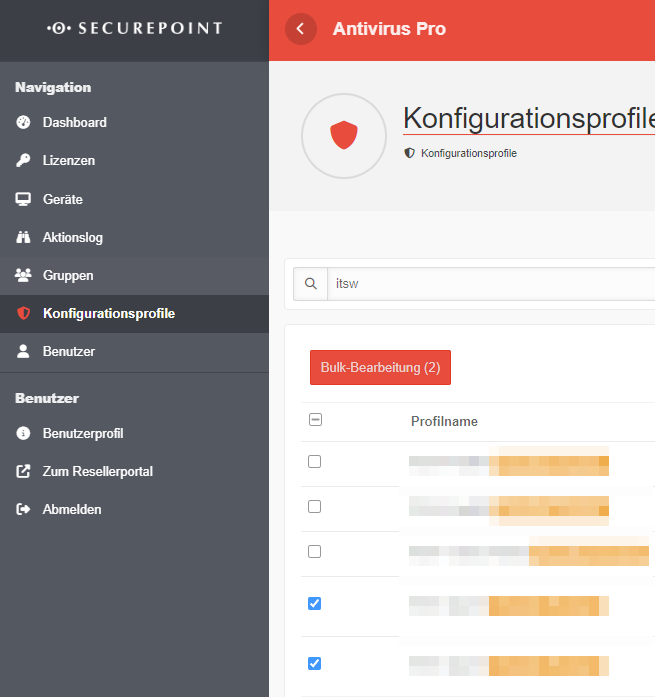Click the search magnifier icon
This screenshot has width=655, height=697.
[x=310, y=284]
